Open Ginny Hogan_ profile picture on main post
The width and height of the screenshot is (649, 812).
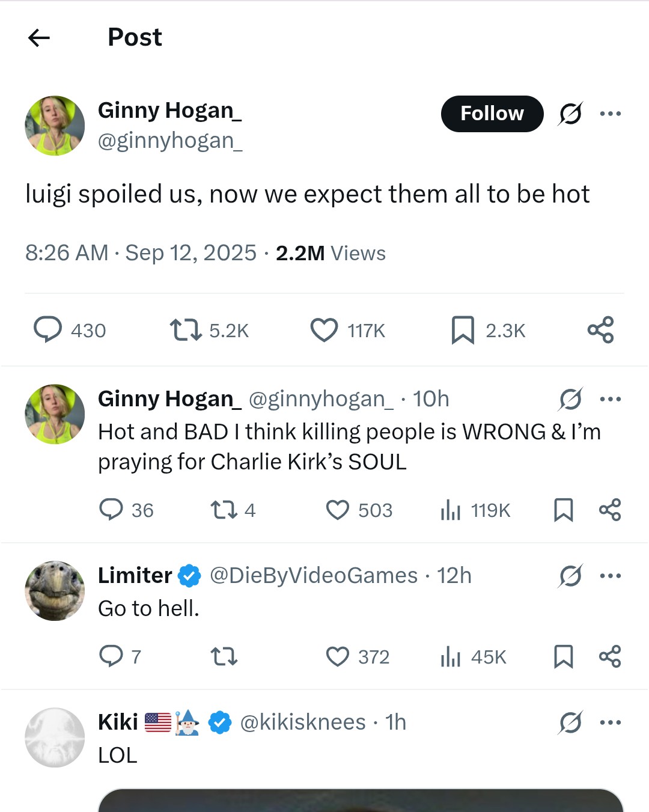55,126
